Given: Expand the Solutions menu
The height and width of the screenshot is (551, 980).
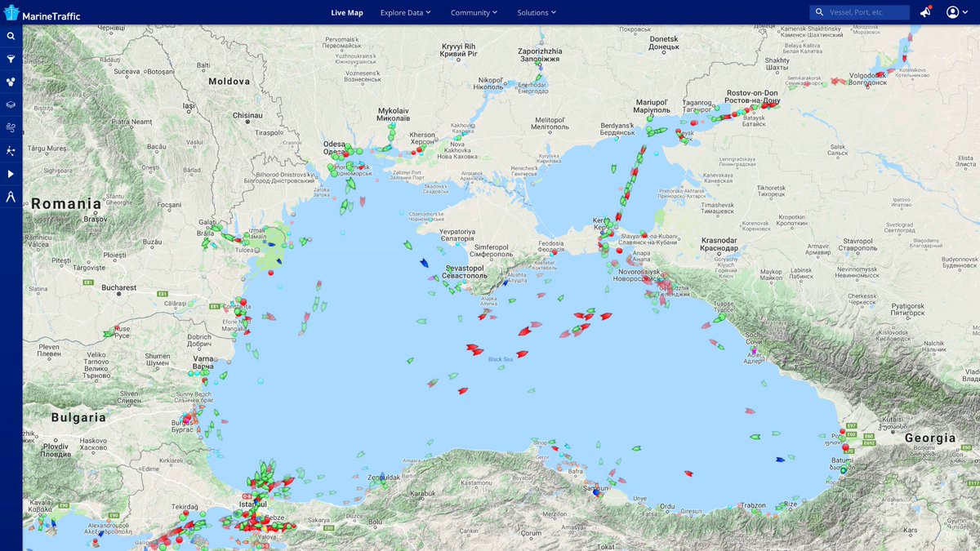Looking at the screenshot, I should pos(537,12).
